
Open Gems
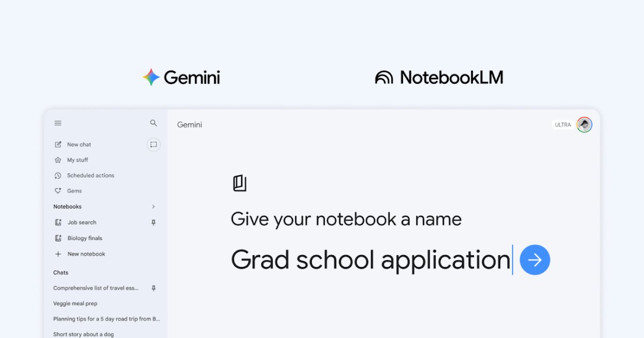[74, 191]
